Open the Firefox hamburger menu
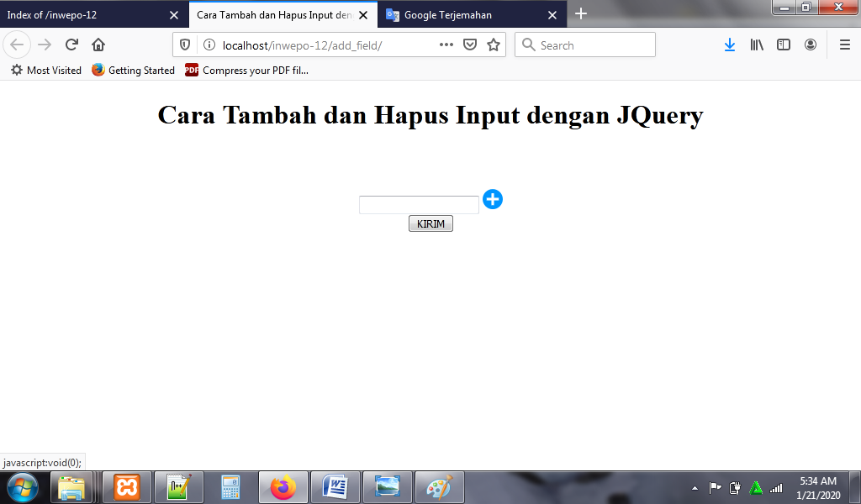 [x=844, y=45]
